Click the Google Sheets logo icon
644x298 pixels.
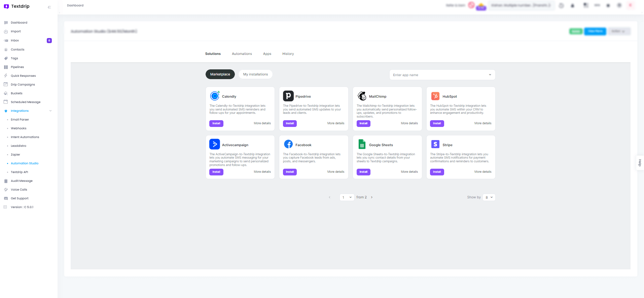[x=362, y=144]
